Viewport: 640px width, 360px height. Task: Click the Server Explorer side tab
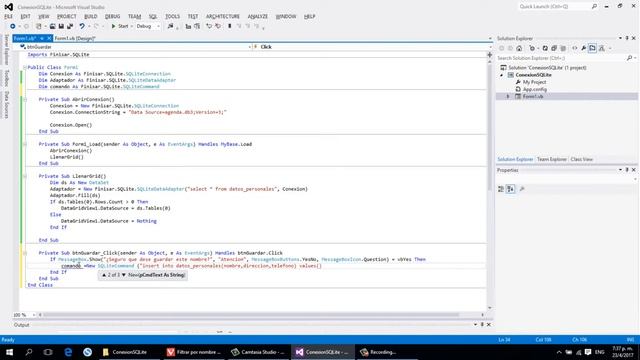[x=6, y=49]
